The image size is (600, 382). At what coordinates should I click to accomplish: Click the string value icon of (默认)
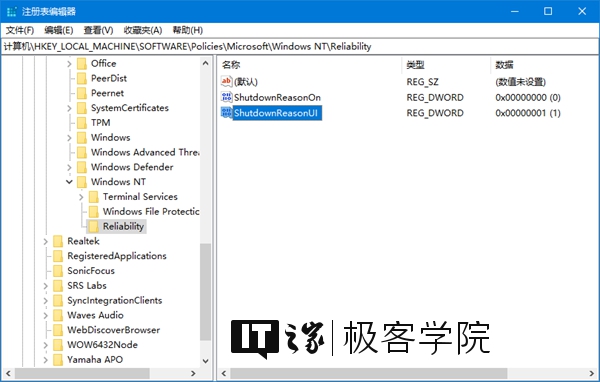click(226, 82)
